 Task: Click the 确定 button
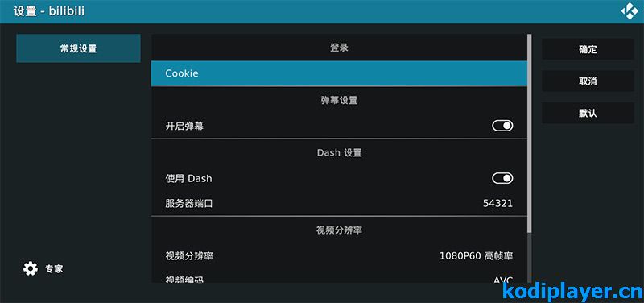[588, 49]
